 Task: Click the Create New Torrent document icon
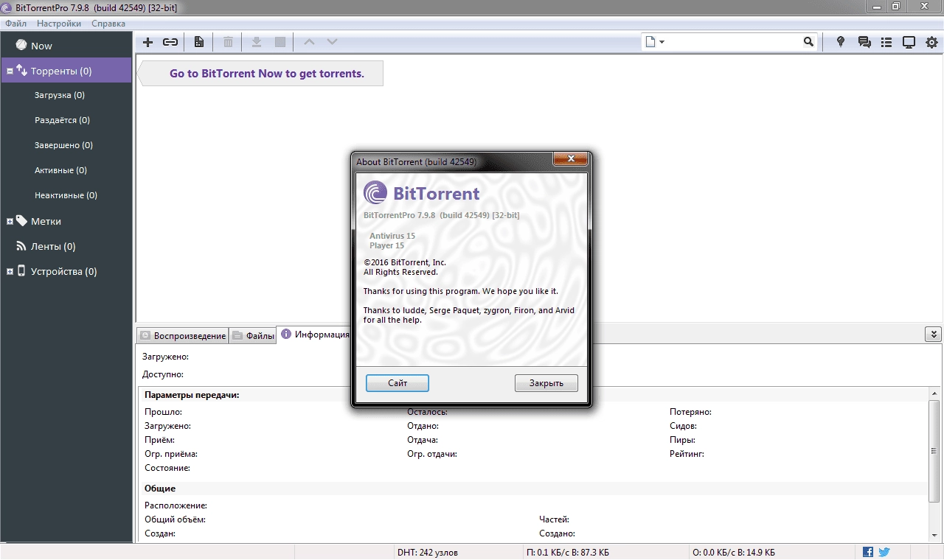click(x=199, y=42)
